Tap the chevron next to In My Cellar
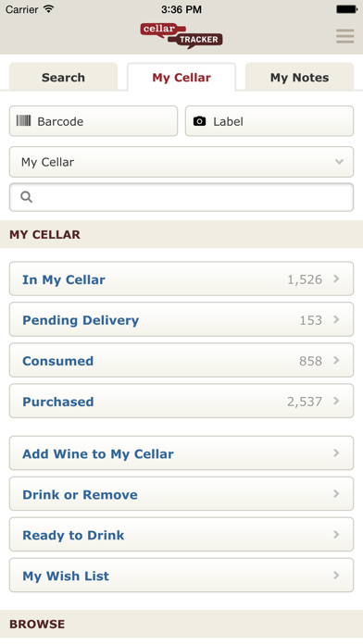Viewport: 363px width, 644px height. pyautogui.click(x=336, y=279)
